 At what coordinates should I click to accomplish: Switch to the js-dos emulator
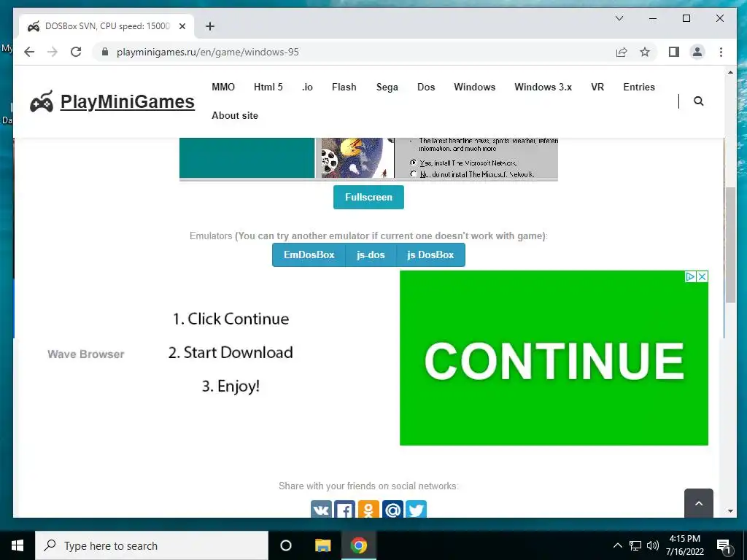371,254
